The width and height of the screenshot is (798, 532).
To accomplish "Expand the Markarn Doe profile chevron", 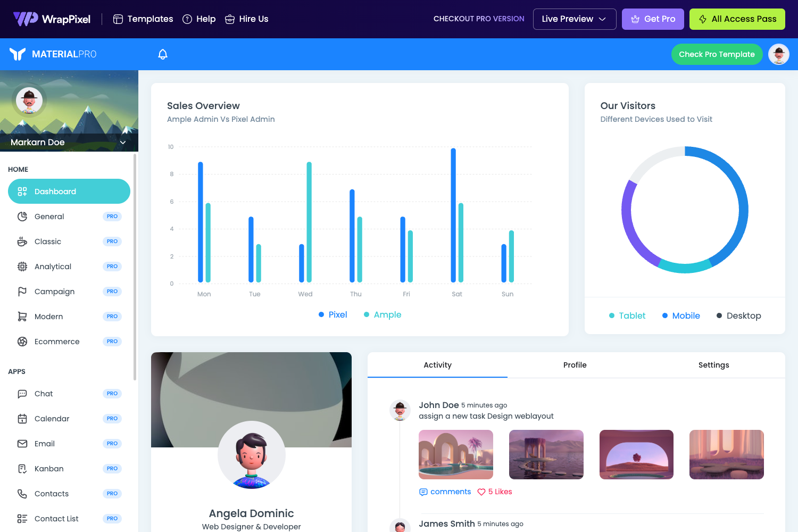I will click(x=123, y=142).
